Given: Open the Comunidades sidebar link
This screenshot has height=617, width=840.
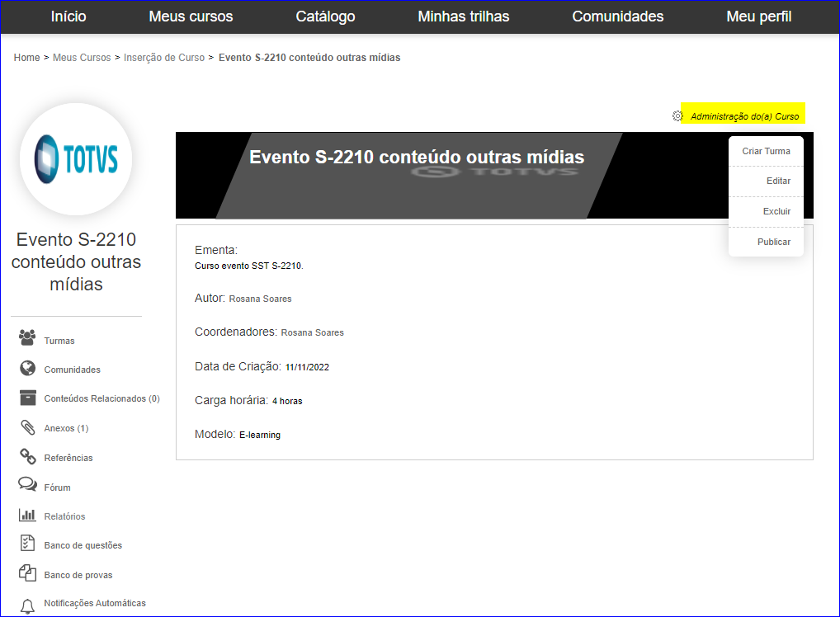Looking at the screenshot, I should [72, 370].
